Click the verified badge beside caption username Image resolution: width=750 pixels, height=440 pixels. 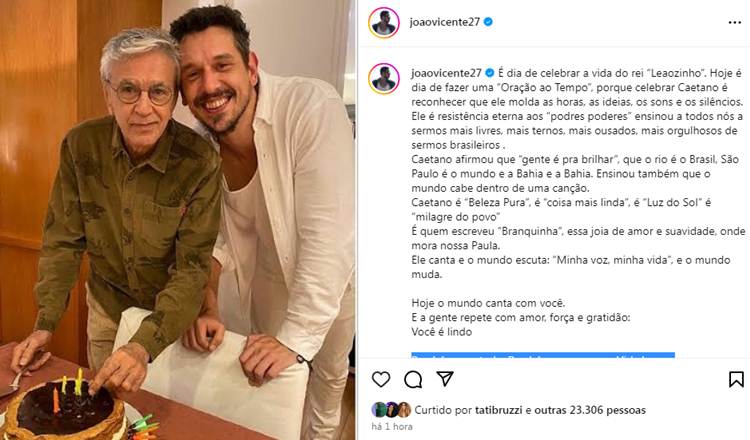point(489,73)
